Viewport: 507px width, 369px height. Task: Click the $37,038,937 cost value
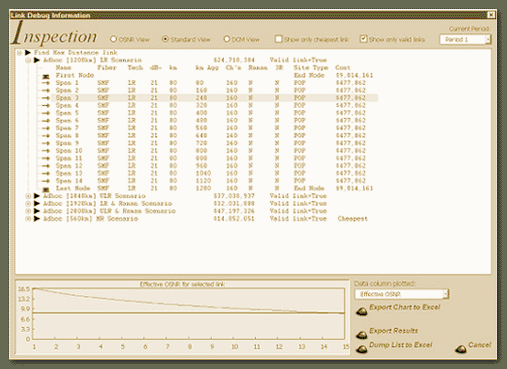[x=234, y=196]
